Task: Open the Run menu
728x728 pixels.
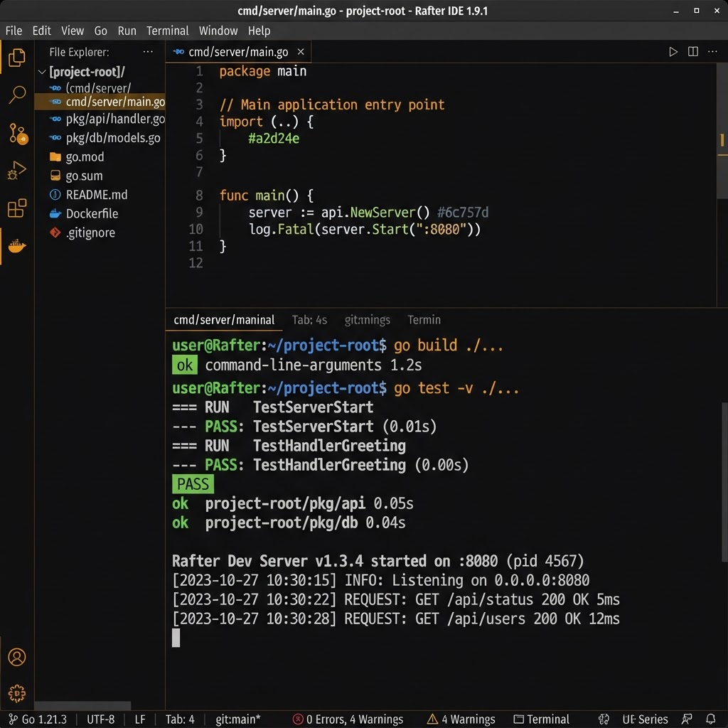Action: [127, 31]
